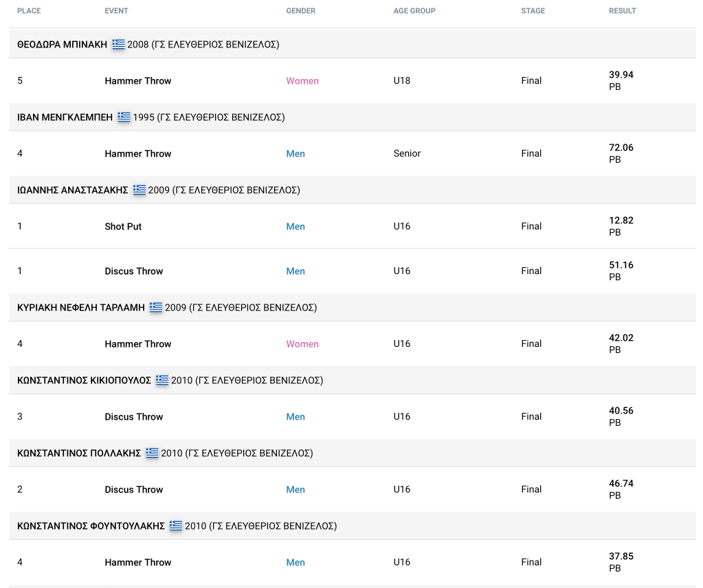Open Discus Throw event with 46.74 result
Image resolution: width=703 pixels, height=588 pixels.
pos(133,490)
